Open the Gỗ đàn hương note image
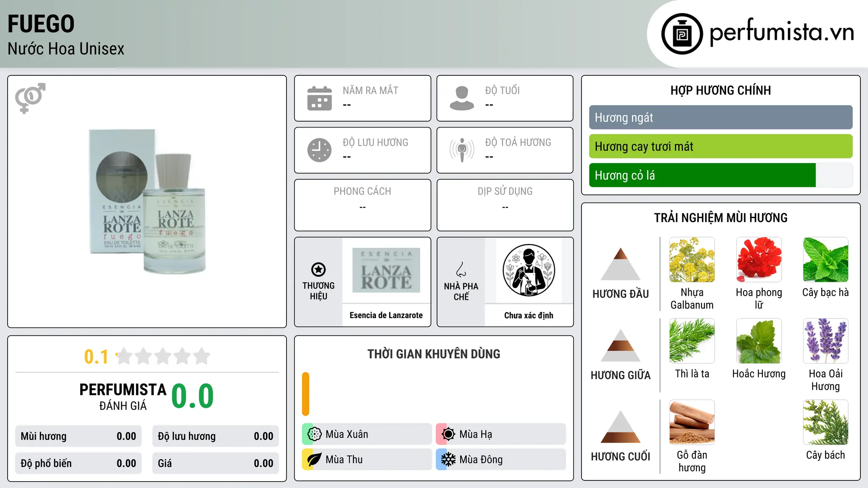This screenshot has width=868, height=488. coord(692,422)
